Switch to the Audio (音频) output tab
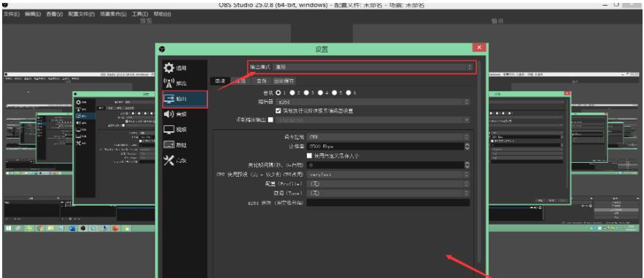This screenshot has height=278, width=644. click(x=261, y=81)
